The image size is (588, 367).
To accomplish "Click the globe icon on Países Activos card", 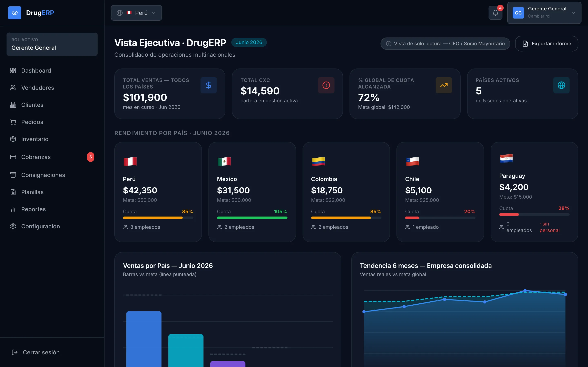I will click(561, 85).
